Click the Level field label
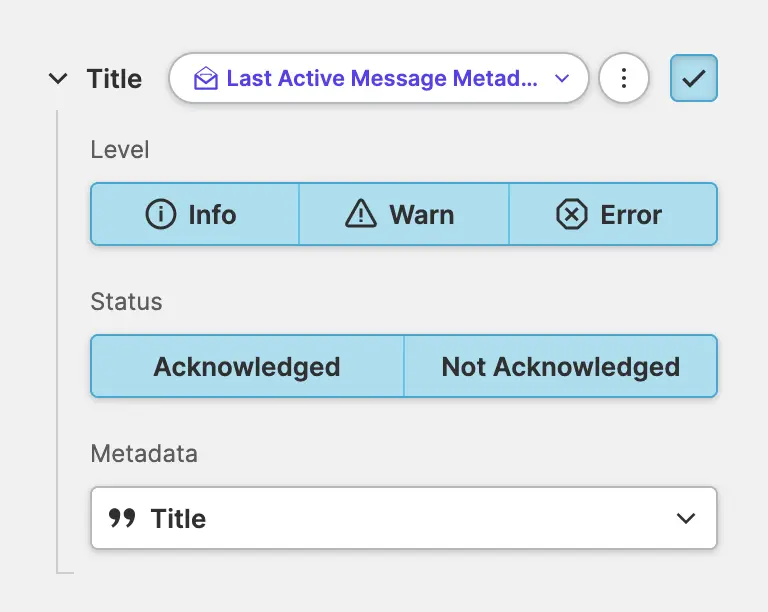This screenshot has width=768, height=612. click(120, 150)
